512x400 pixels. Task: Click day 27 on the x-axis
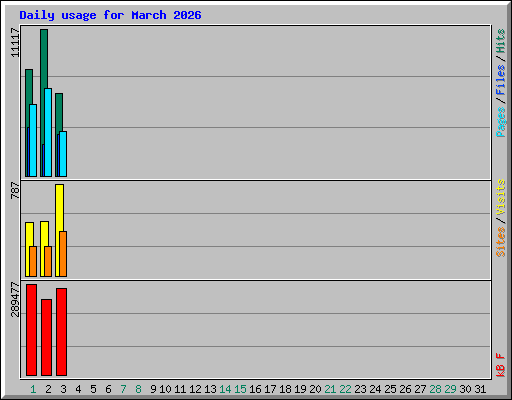[x=420, y=389]
